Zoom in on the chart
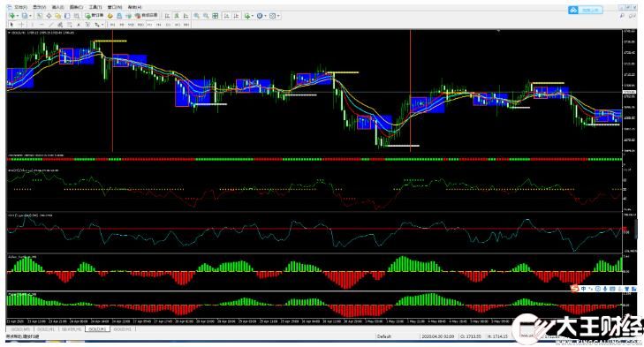Screen dimensions: 644x347 pyautogui.click(x=197, y=16)
